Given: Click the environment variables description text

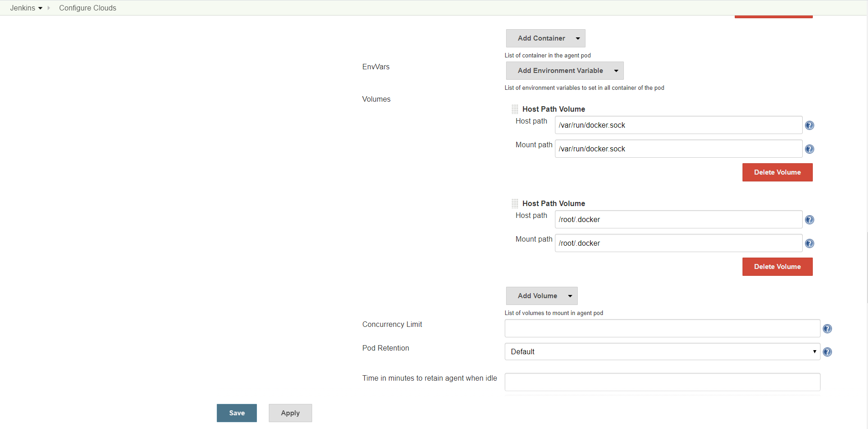Looking at the screenshot, I should [x=584, y=88].
